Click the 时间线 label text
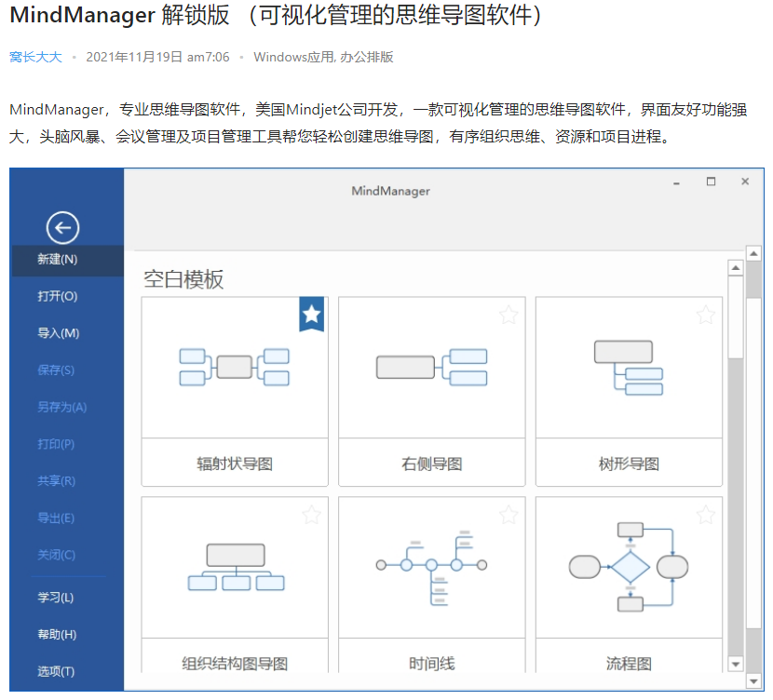 click(x=432, y=664)
